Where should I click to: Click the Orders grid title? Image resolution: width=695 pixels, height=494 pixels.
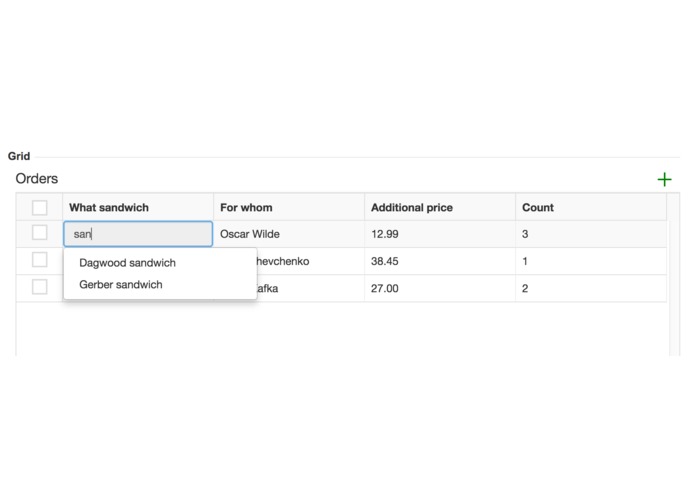[37, 179]
